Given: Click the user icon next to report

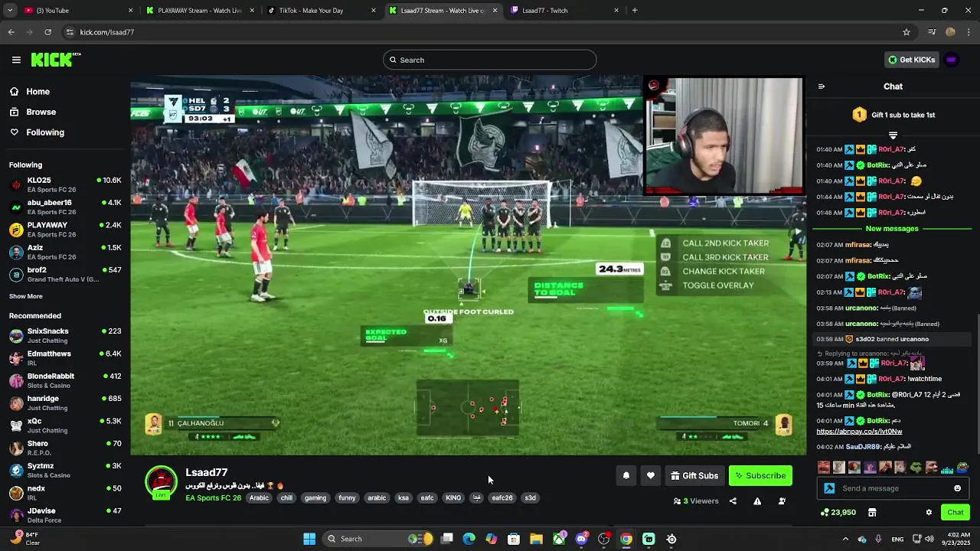Looking at the screenshot, I should point(782,501).
